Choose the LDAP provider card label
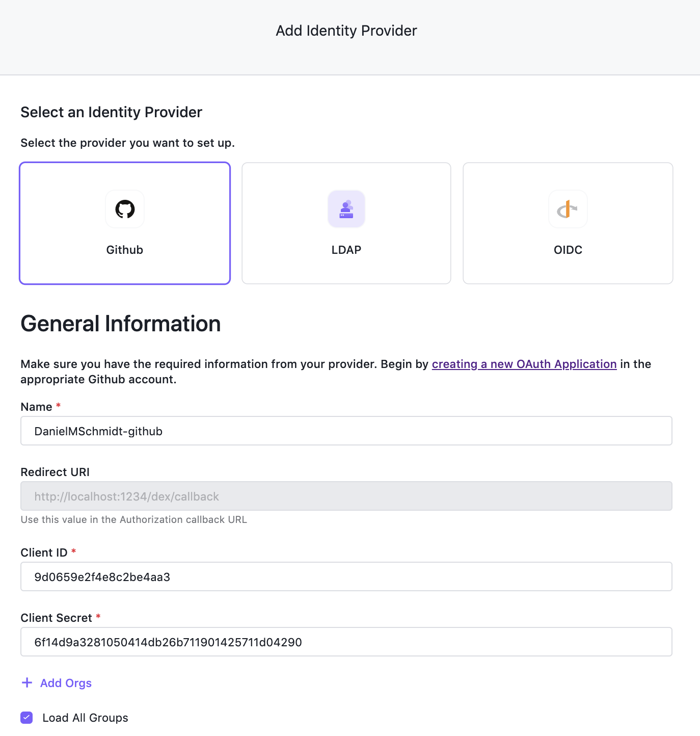700x736 pixels. click(x=346, y=250)
